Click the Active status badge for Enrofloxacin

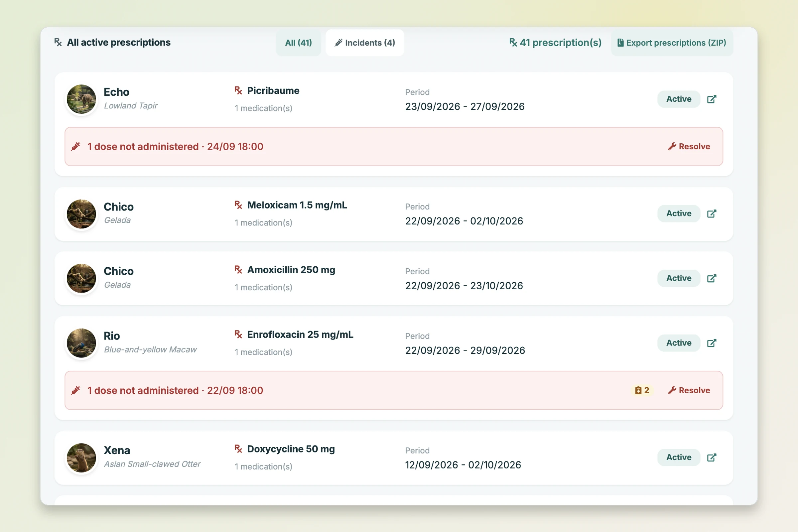coord(679,343)
